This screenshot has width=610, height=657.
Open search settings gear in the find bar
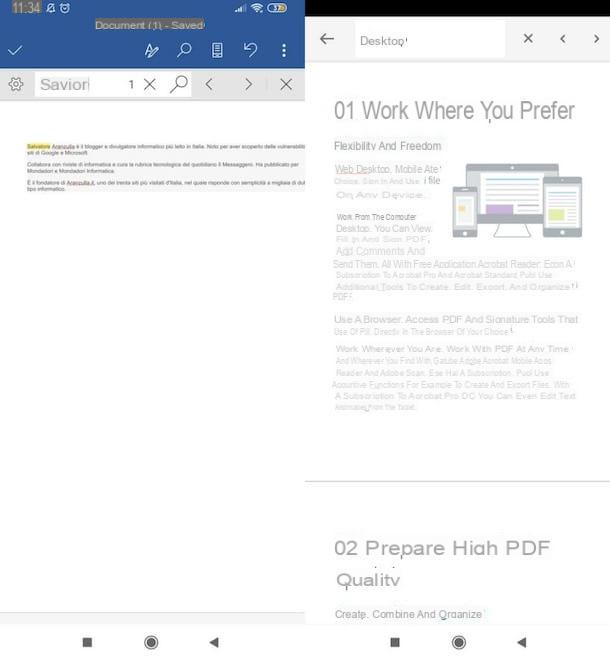pos(16,84)
